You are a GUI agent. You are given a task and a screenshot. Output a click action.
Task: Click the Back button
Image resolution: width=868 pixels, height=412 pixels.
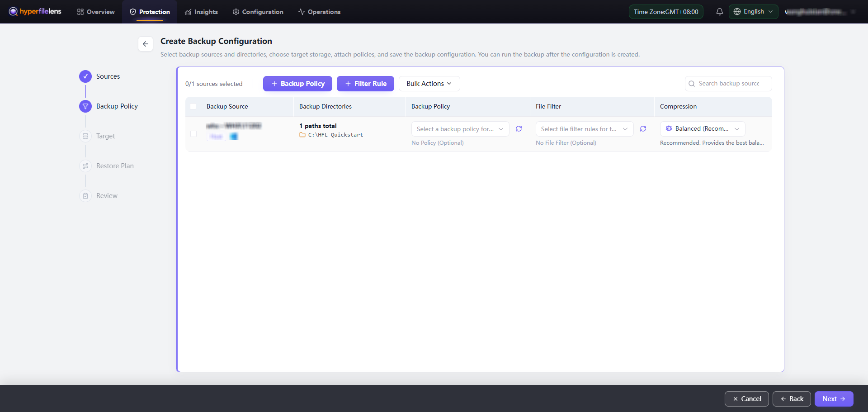(x=792, y=399)
